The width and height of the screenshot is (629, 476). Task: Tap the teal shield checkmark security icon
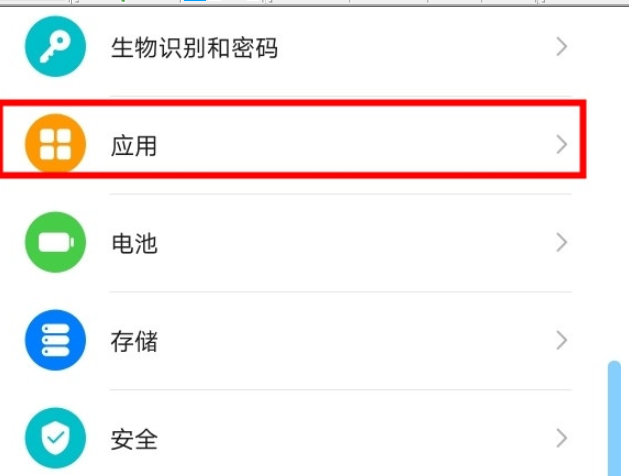(55, 438)
